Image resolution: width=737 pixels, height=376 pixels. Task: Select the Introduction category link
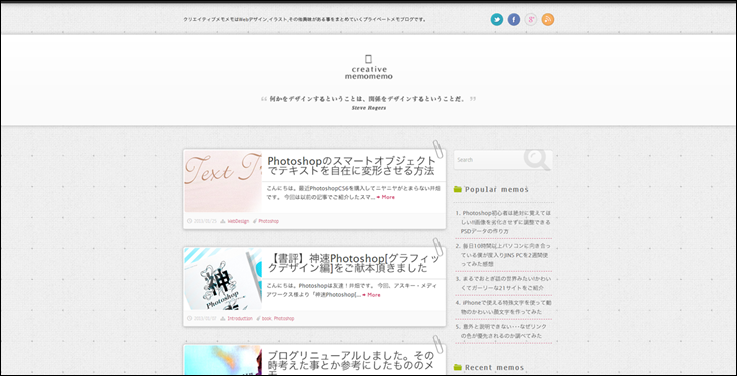click(x=240, y=318)
